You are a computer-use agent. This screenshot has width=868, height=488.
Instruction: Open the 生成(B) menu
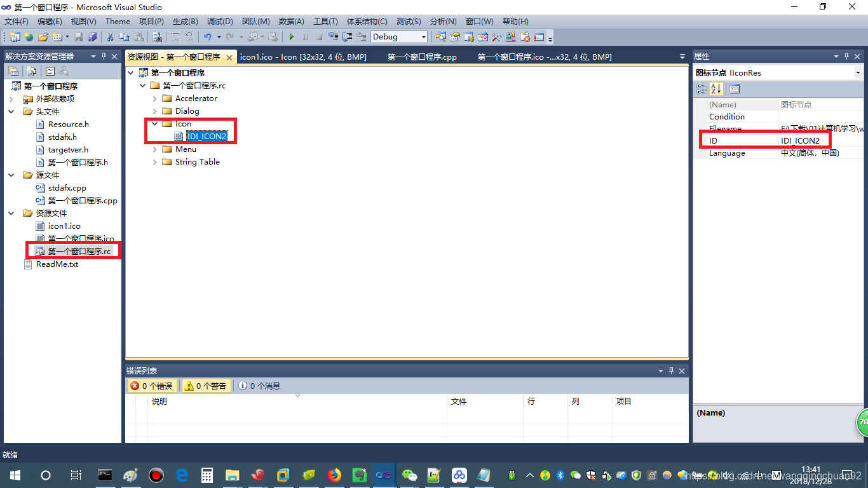tap(186, 22)
